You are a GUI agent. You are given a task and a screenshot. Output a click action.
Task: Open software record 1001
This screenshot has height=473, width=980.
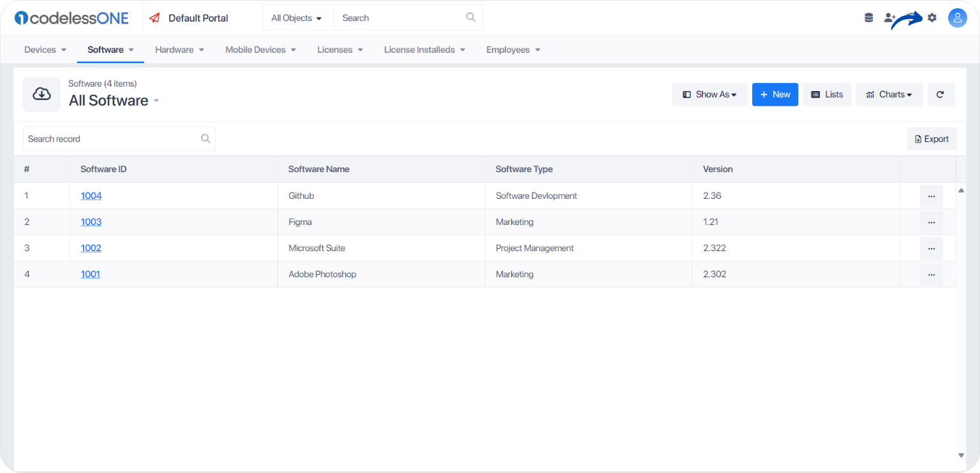point(91,274)
